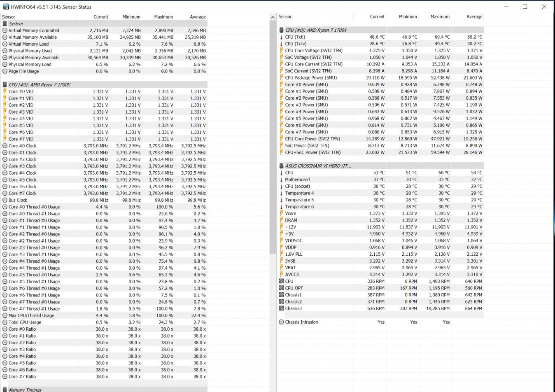Viewport: 555px width, 392px height.
Task: Click the clock icon beside Bus Clock
Action: [x=5, y=200]
